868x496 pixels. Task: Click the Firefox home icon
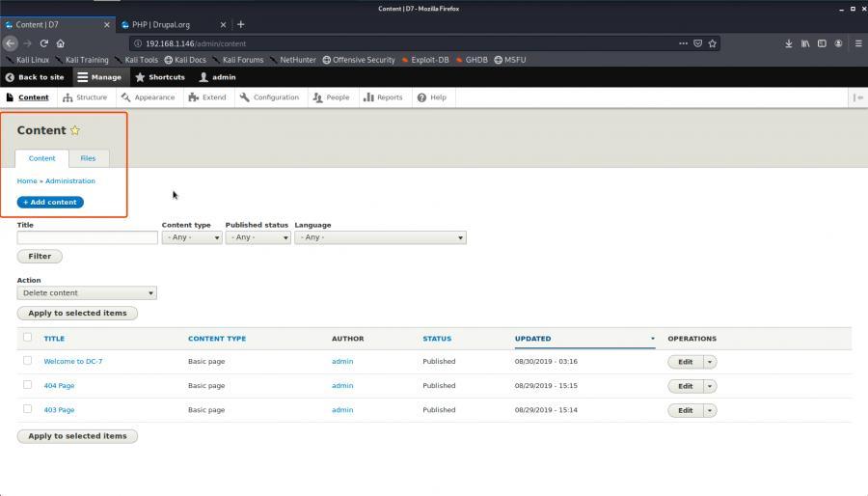[x=61, y=43]
